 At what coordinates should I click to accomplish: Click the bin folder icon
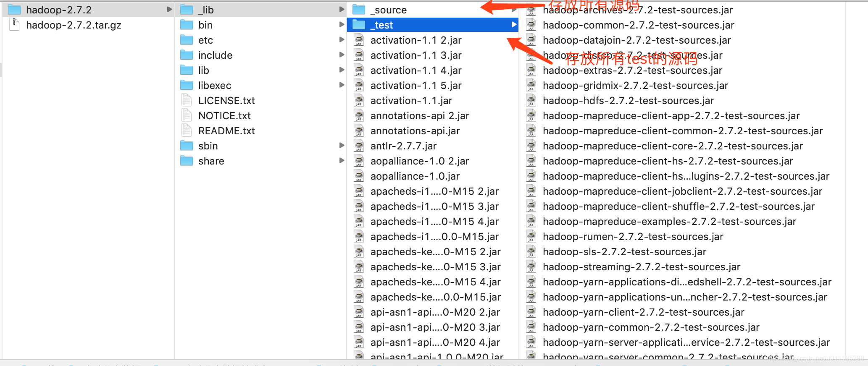187,25
